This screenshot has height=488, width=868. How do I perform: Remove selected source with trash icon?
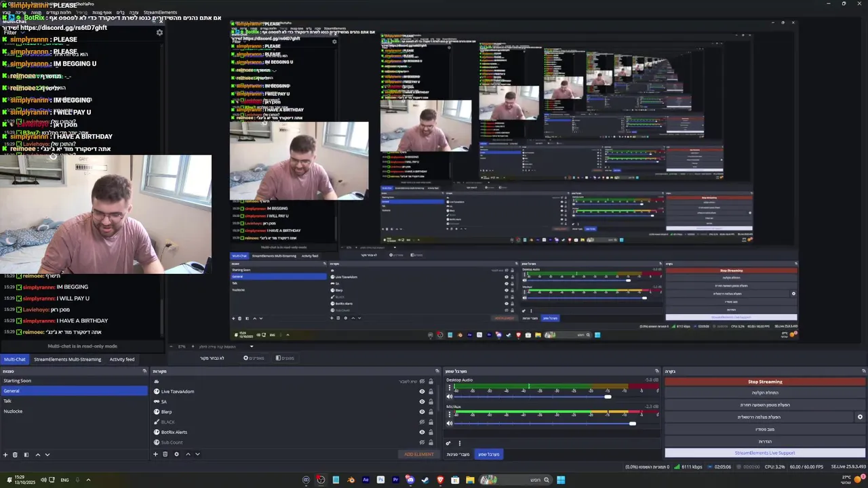click(x=165, y=454)
